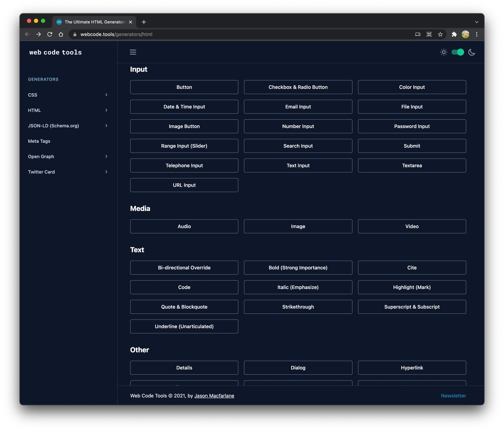Open the Range Input (Slider) generator

(x=184, y=146)
